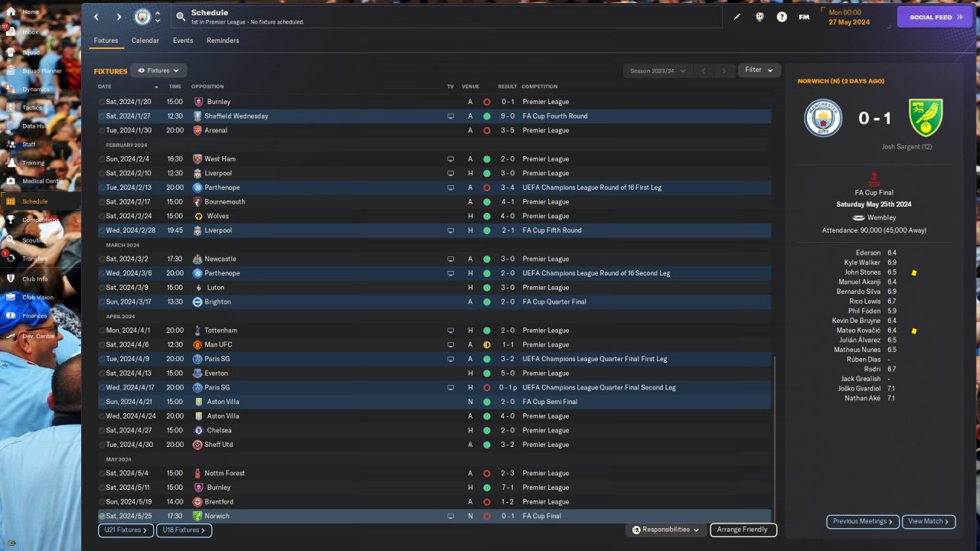Open U18 Fixtures
The width and height of the screenshot is (980, 551).
point(184,530)
